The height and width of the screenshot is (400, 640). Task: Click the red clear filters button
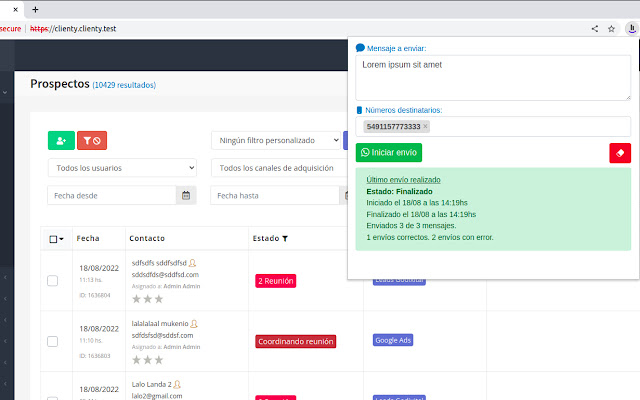(92, 140)
